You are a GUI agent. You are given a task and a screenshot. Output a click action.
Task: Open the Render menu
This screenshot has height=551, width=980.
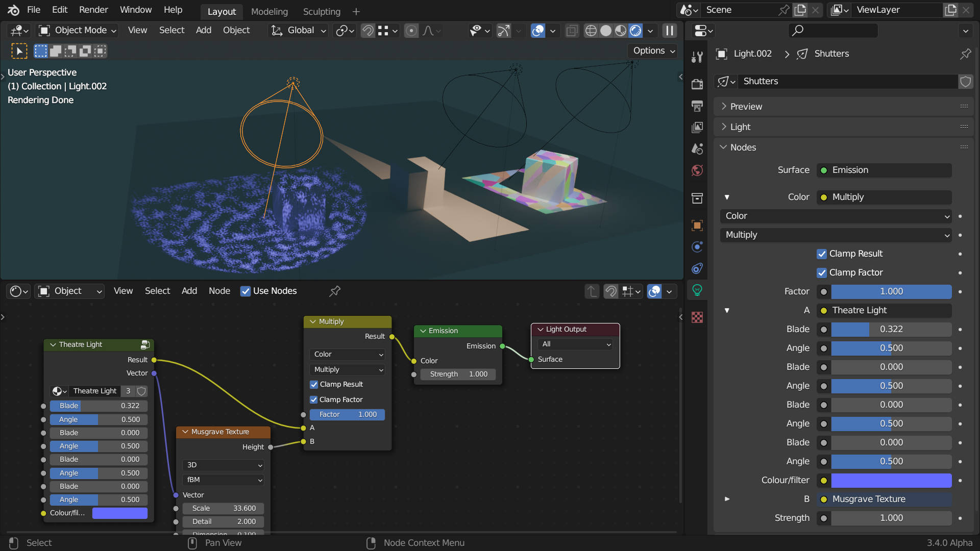click(93, 10)
